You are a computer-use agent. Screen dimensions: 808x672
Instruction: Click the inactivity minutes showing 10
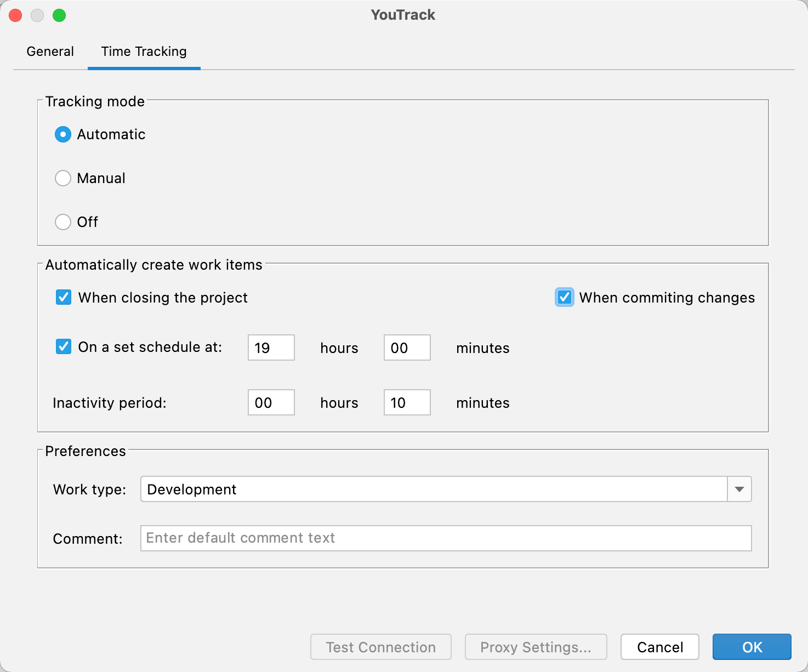(407, 402)
